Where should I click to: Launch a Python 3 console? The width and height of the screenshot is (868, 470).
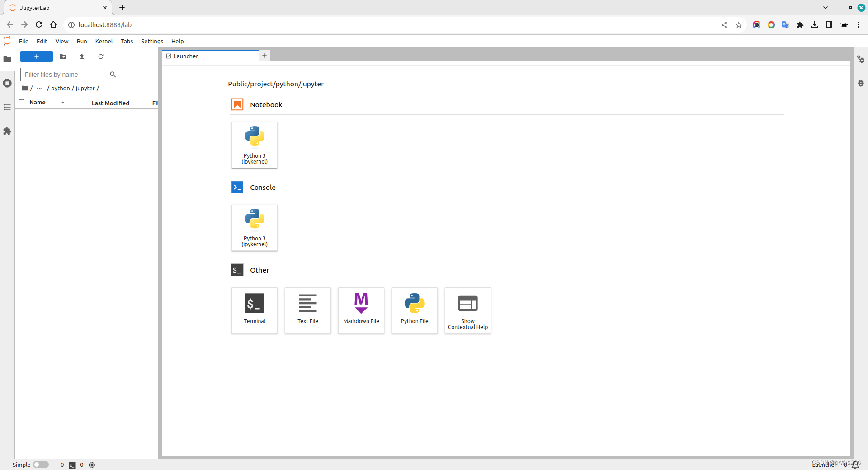point(255,228)
